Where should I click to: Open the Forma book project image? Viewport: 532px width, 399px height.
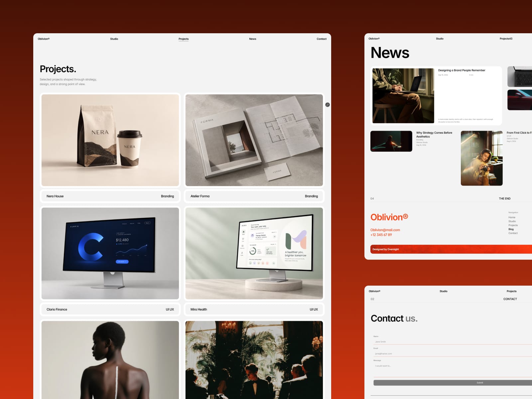pyautogui.click(x=254, y=140)
